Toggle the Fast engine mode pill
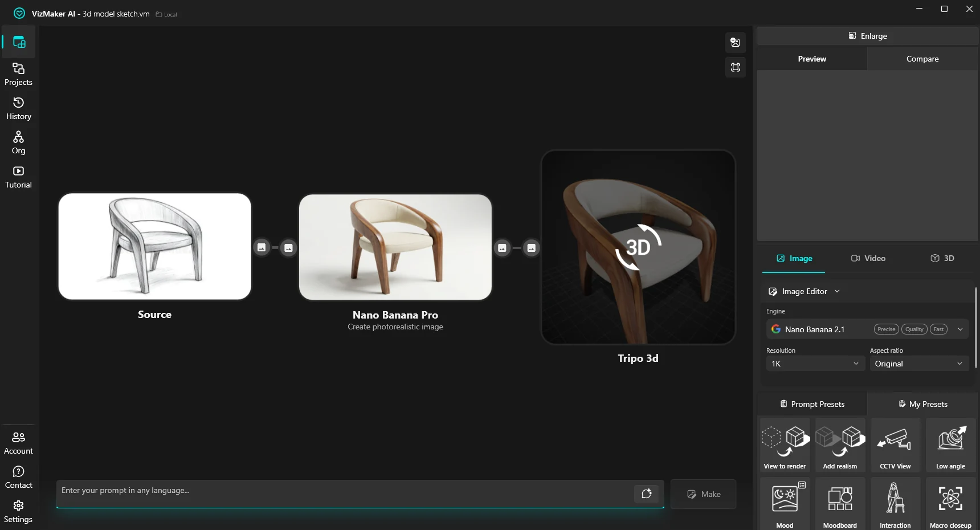The image size is (980, 530). click(x=938, y=329)
